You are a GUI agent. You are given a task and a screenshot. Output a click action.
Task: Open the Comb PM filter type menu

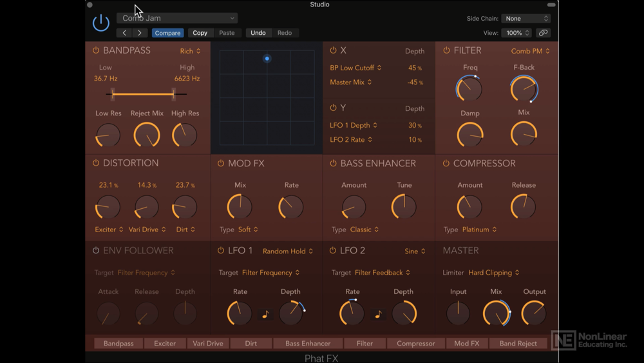pos(530,51)
